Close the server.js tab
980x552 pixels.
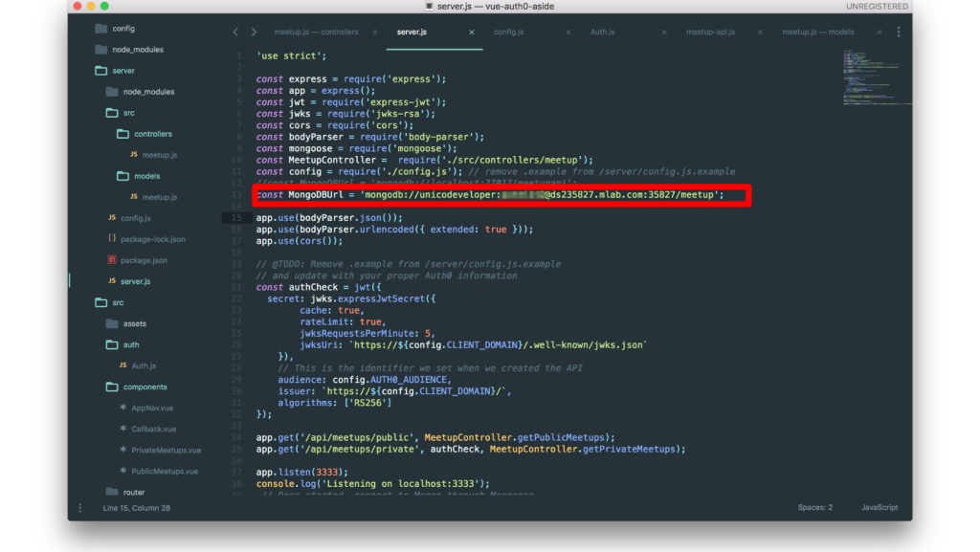[x=471, y=32]
